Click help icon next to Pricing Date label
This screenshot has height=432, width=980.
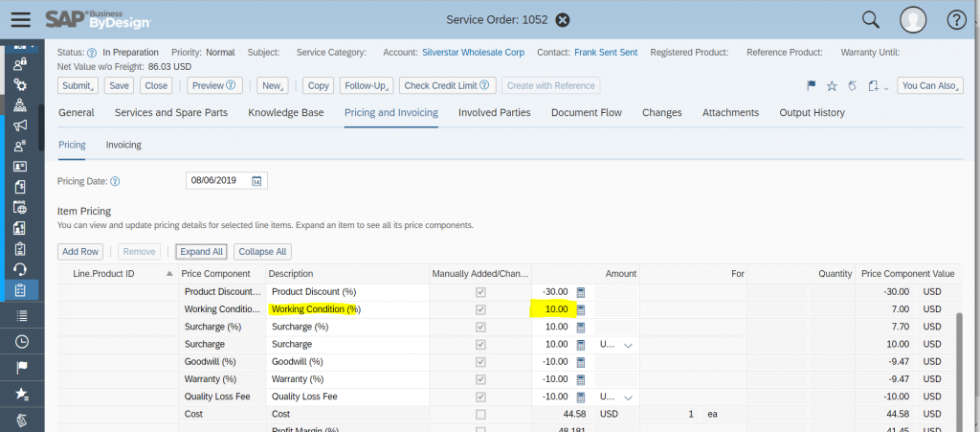tap(115, 181)
